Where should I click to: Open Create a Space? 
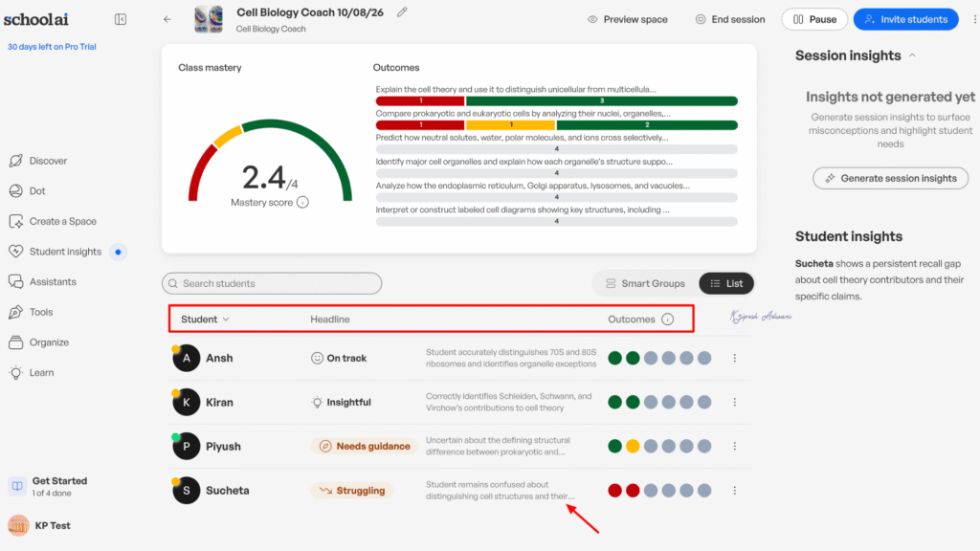pyautogui.click(x=54, y=221)
